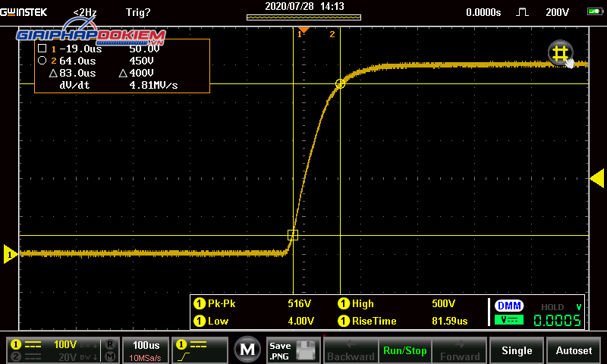607x364 pixels.
Task: Tap the 200V trigger level readout
Action: (x=557, y=12)
